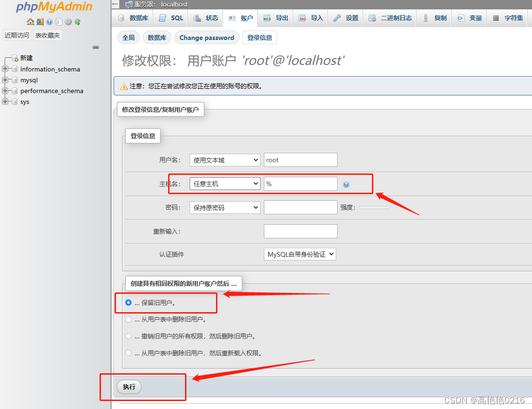Open phpMyAdmin documentation question-mark icon

pyautogui.click(x=49, y=22)
